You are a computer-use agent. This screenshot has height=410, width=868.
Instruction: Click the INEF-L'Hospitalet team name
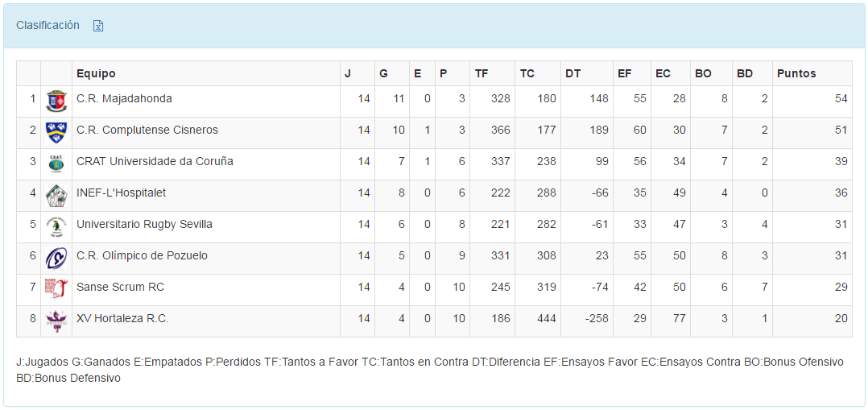121,193
